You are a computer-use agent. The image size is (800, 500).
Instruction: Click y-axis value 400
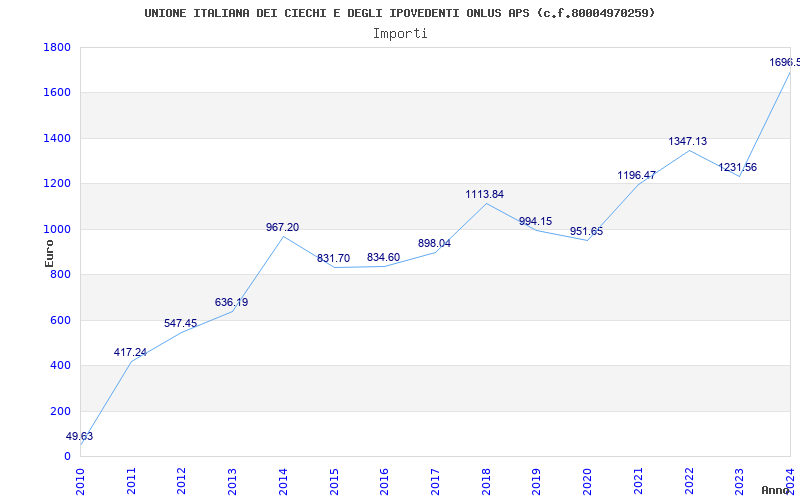[60, 366]
